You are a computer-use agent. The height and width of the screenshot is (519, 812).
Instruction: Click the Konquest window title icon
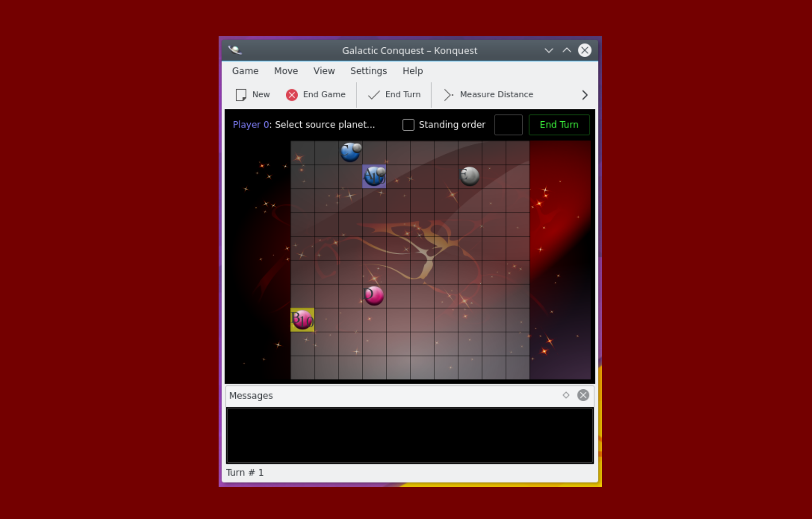pos(235,50)
